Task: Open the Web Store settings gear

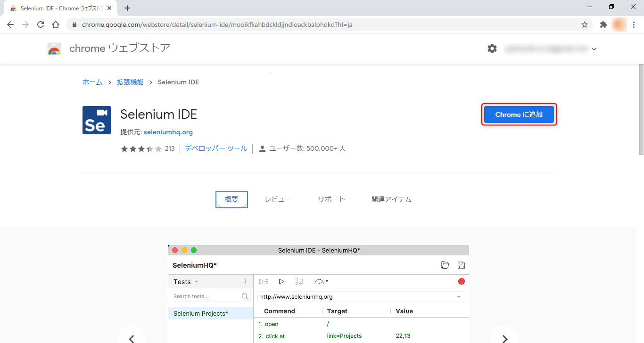Action: (492, 49)
